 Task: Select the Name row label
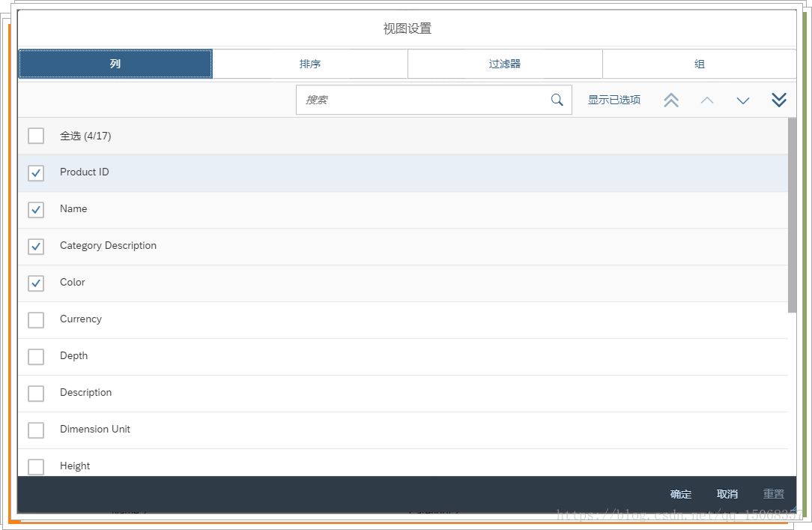pyautogui.click(x=73, y=209)
